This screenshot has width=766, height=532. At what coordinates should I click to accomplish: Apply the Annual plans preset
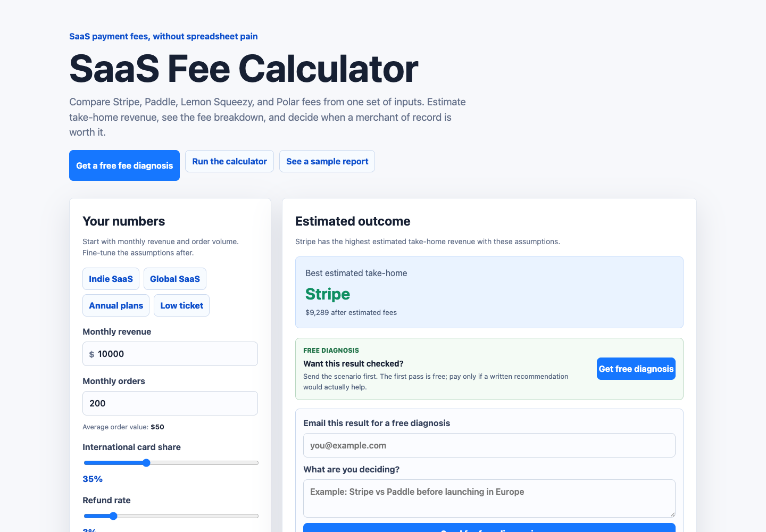(x=116, y=305)
